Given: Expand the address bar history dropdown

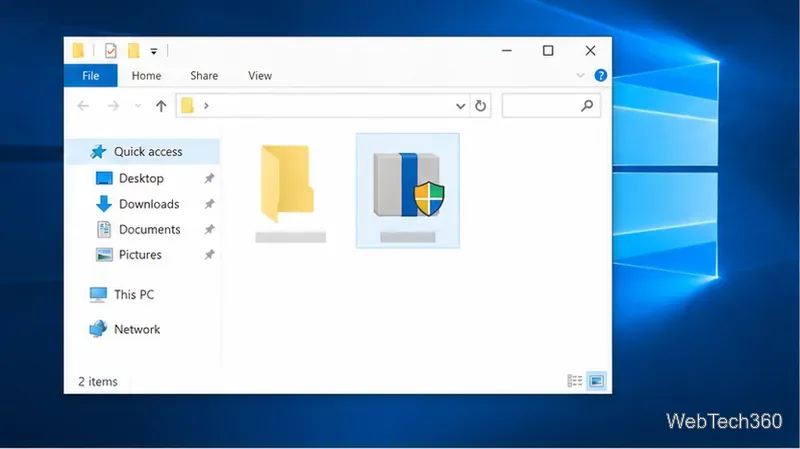Looking at the screenshot, I should point(460,106).
